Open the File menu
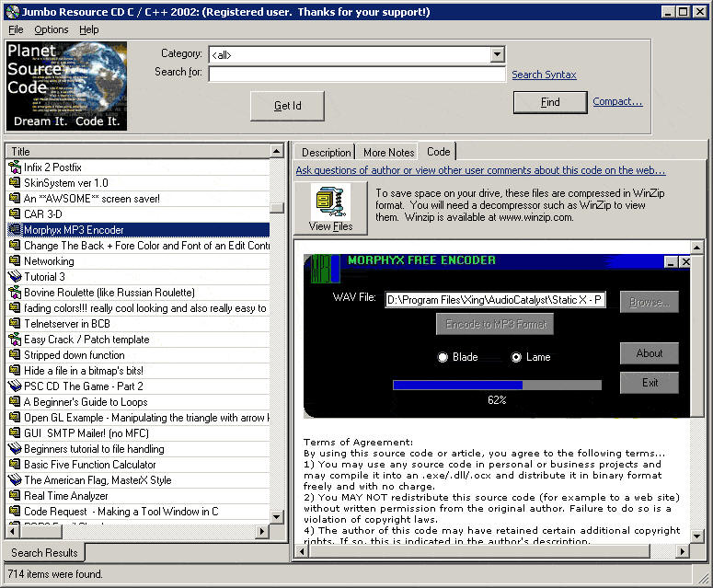713x588 pixels. click(x=16, y=29)
